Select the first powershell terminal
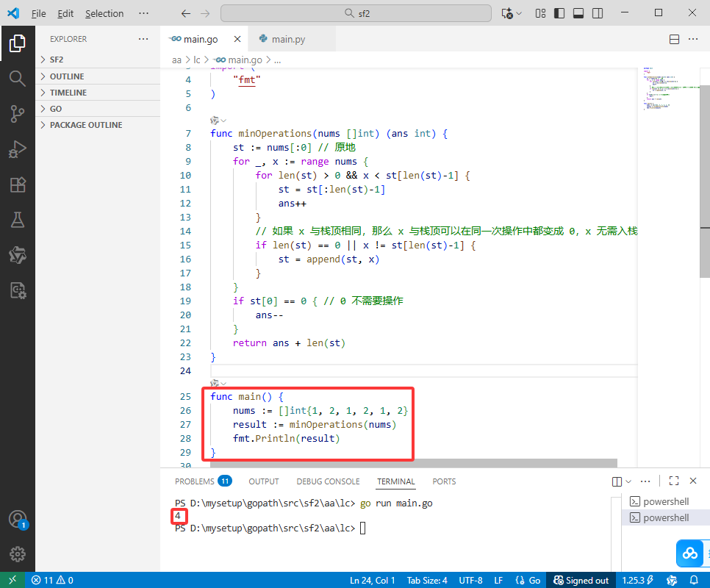The width and height of the screenshot is (710, 588). (666, 501)
